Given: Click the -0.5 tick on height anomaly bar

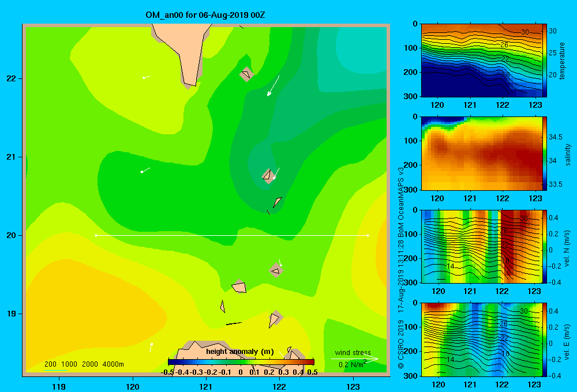Looking at the screenshot, I should (x=167, y=372).
